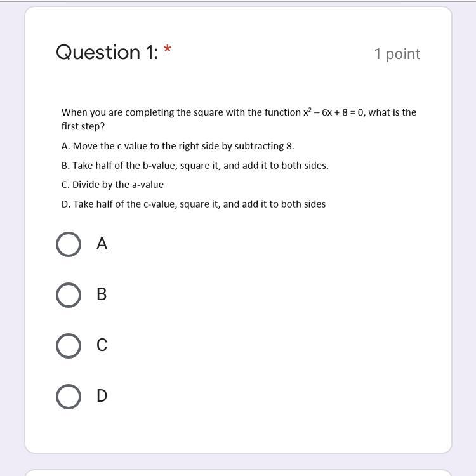Select radio button for answer A

pos(69,244)
